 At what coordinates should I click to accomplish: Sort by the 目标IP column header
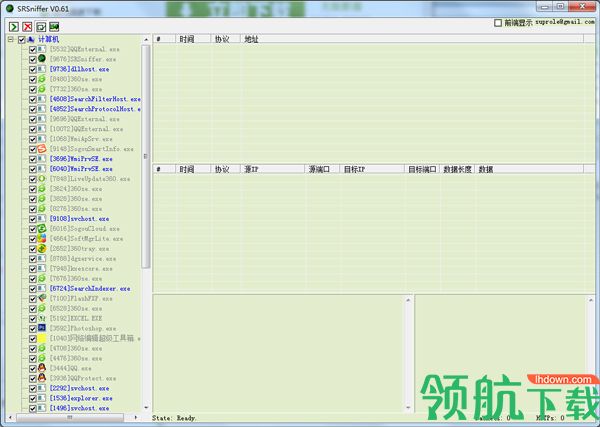click(x=372, y=169)
